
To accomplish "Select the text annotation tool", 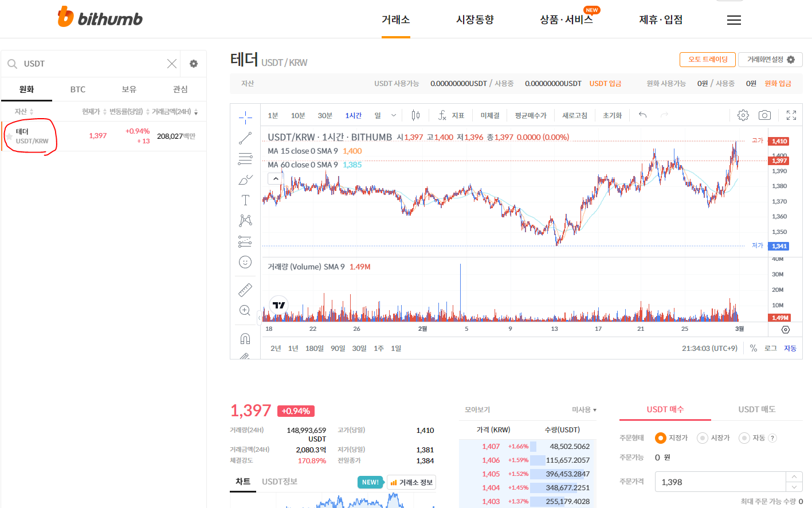I will (x=245, y=200).
